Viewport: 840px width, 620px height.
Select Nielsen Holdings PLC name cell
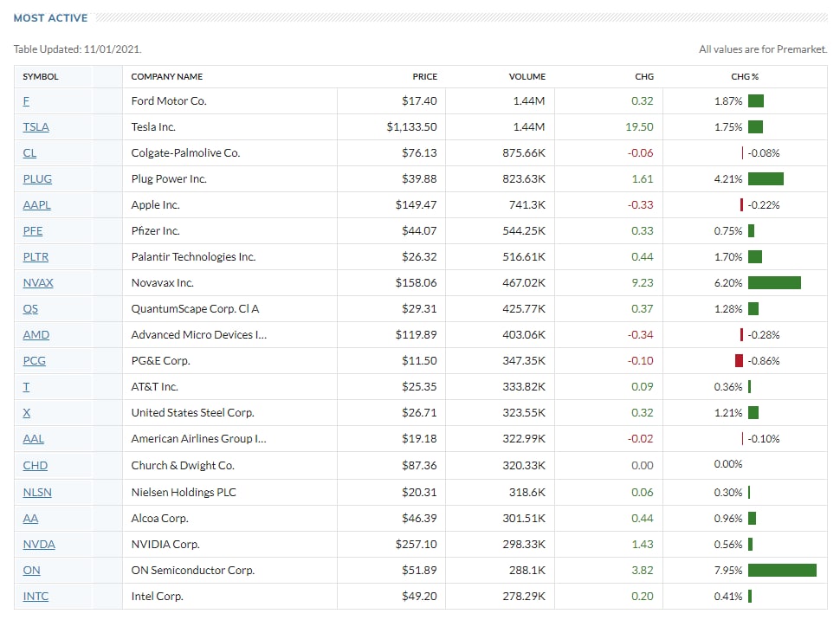coord(184,493)
